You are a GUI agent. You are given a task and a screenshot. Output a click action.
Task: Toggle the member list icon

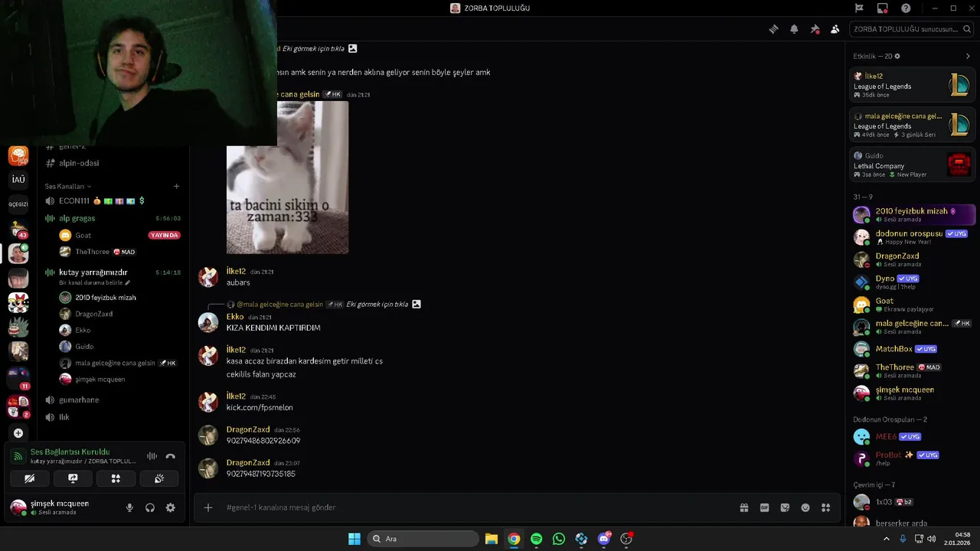click(x=835, y=29)
